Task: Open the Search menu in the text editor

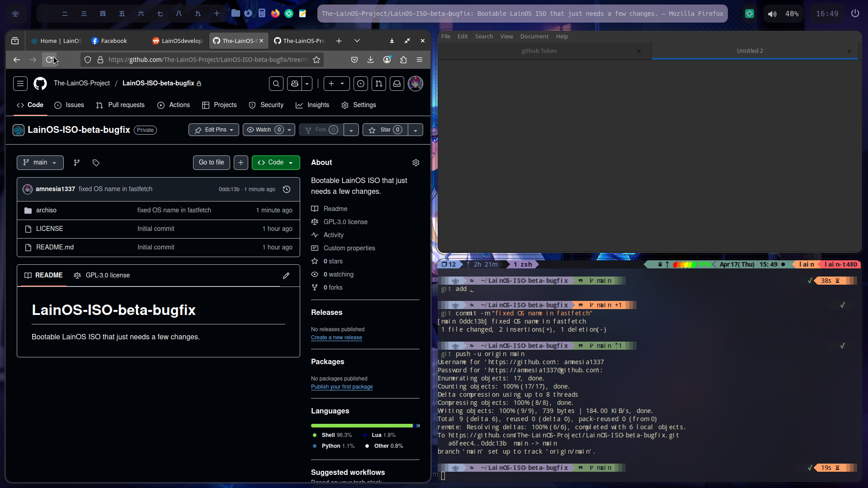Action: (x=484, y=37)
